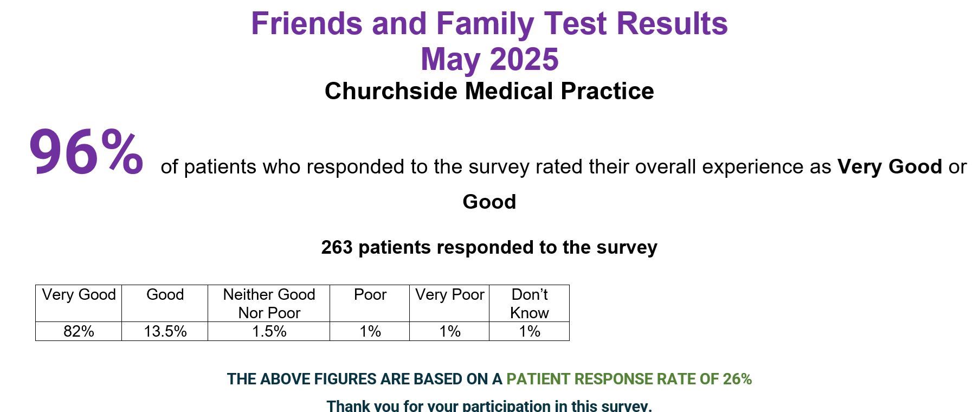Click the Thank you for your participation line
The height and width of the screenshot is (412, 980).
click(489, 405)
